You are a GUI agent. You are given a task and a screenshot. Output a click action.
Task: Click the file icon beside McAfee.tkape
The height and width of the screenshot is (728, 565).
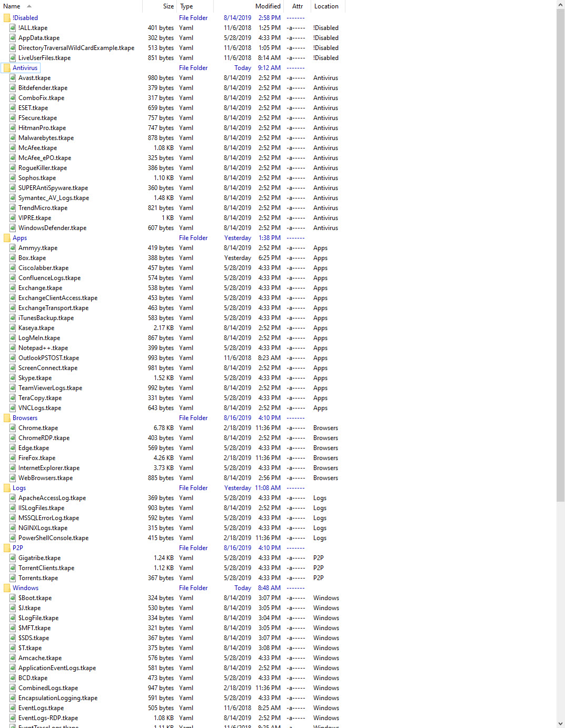(13, 148)
